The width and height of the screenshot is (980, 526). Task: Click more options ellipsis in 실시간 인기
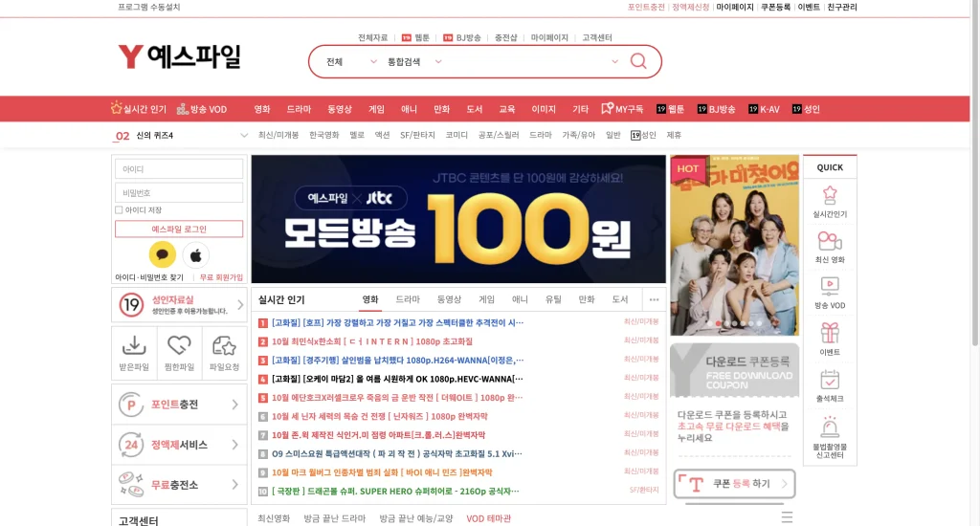[x=654, y=300]
